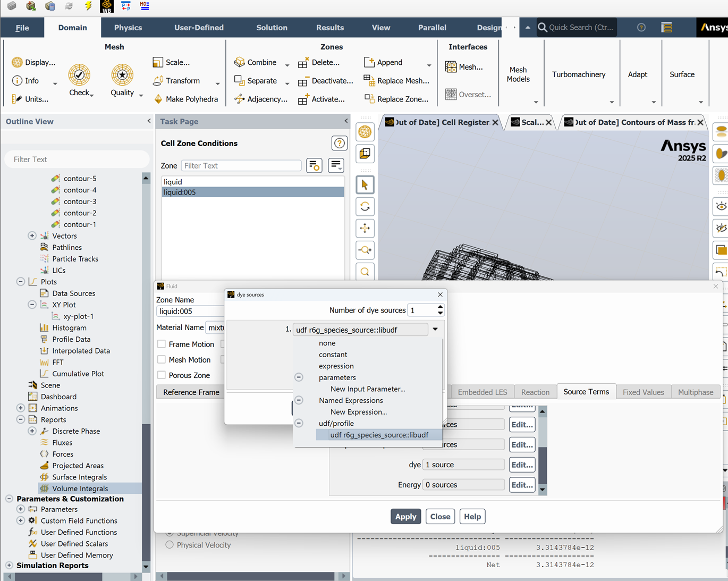Open the Cell Zone Conditions help icon

(339, 144)
